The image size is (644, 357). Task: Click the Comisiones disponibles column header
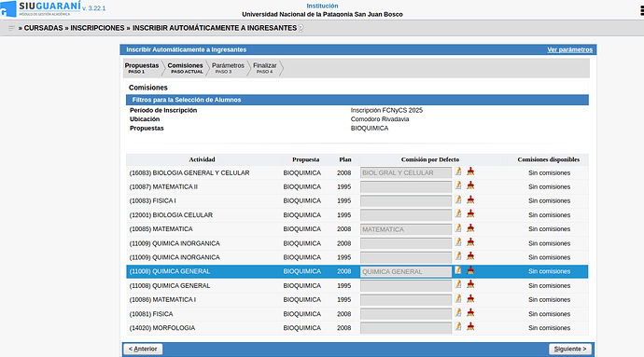pos(548,159)
